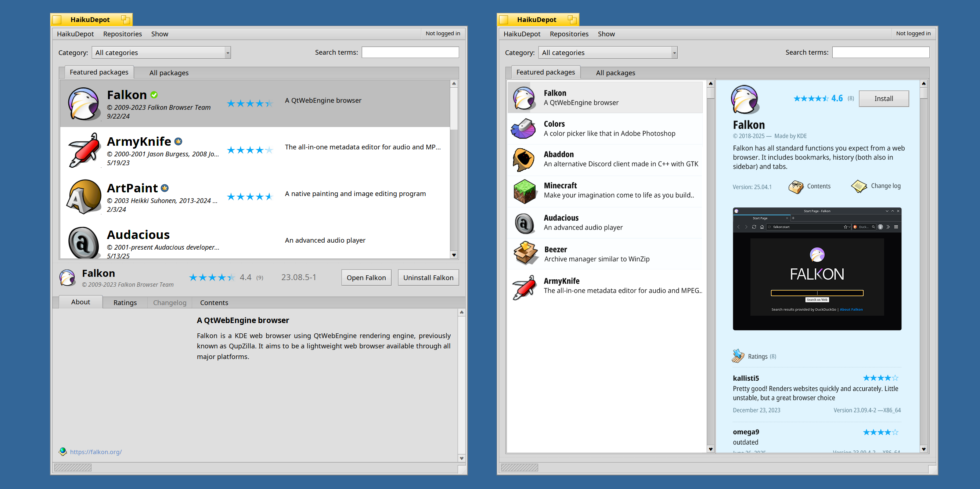The height and width of the screenshot is (489, 980).
Task: Click the Change log notepad icon
Action: [x=859, y=186]
